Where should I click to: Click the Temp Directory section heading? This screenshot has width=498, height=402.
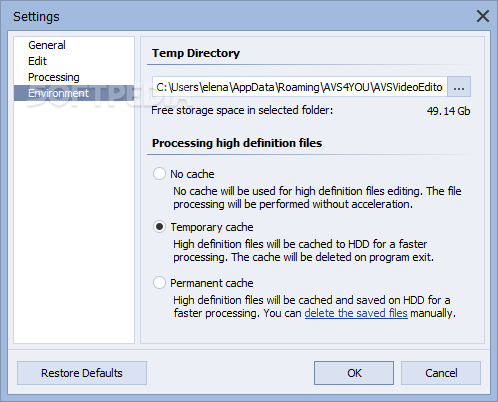(196, 53)
